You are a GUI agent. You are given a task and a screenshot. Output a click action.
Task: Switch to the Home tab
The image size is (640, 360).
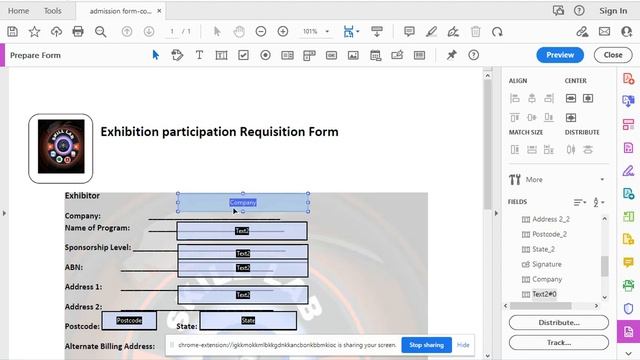coord(18,11)
